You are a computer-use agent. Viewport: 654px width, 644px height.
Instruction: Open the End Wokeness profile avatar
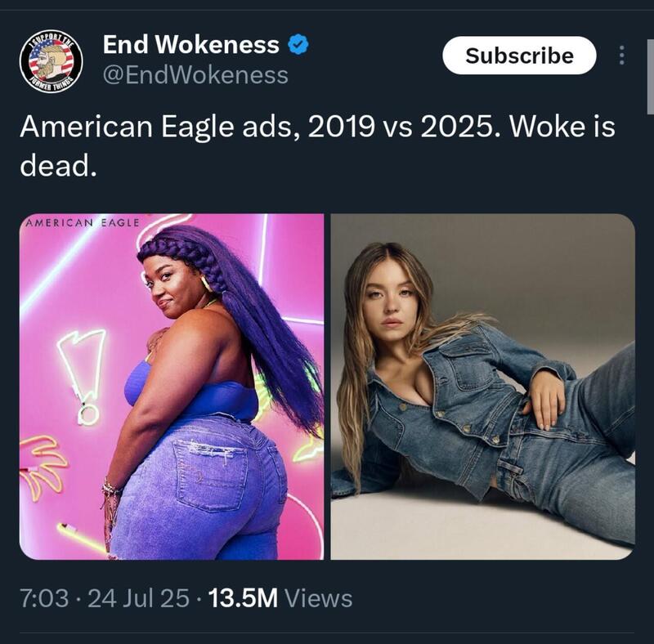[x=52, y=62]
